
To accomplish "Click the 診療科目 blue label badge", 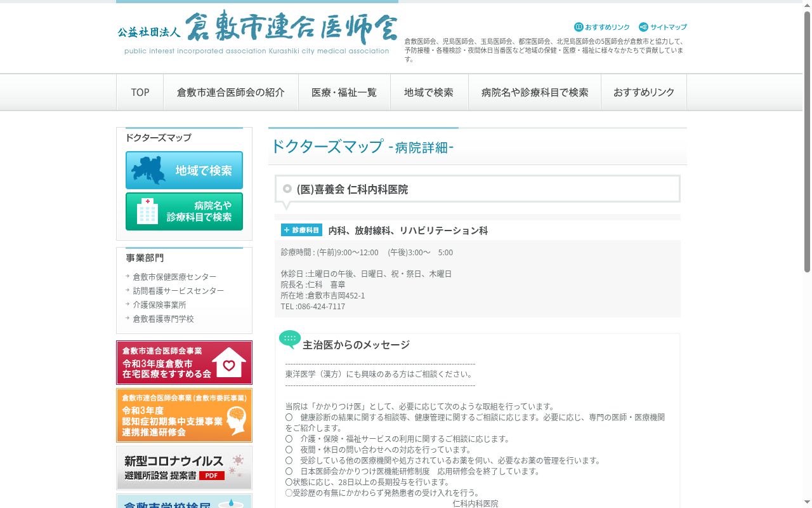I will pyautogui.click(x=301, y=230).
